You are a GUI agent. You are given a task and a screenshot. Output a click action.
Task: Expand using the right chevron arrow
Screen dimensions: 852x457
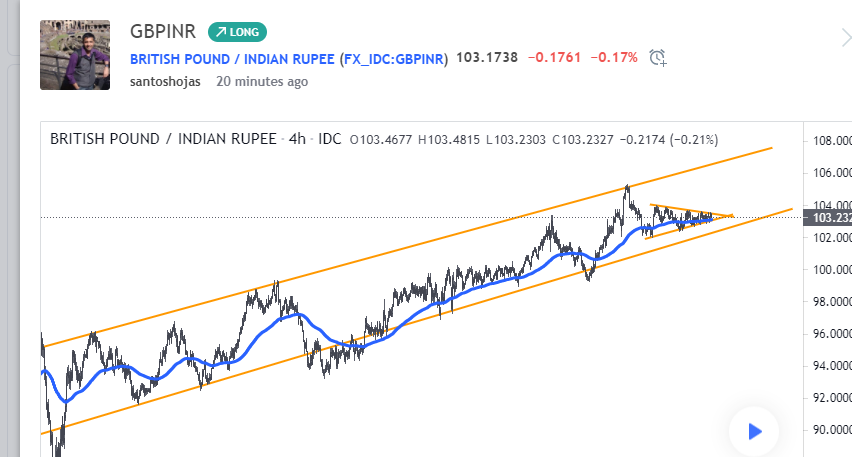point(845,38)
